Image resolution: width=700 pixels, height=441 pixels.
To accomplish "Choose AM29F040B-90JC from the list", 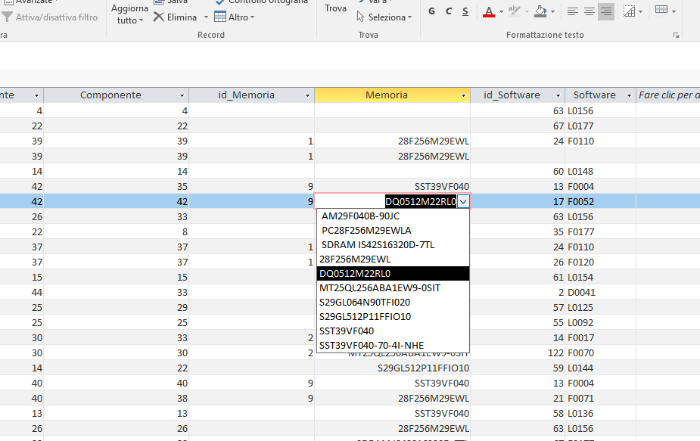I will click(x=393, y=216).
